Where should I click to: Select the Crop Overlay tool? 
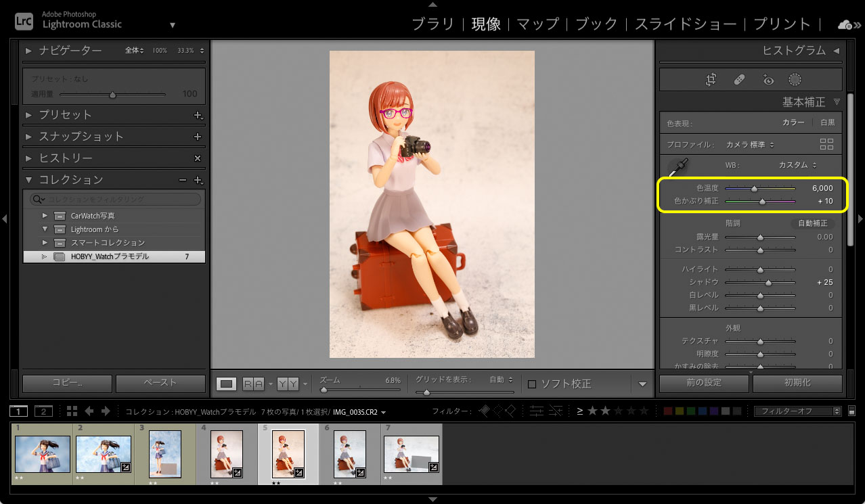711,80
